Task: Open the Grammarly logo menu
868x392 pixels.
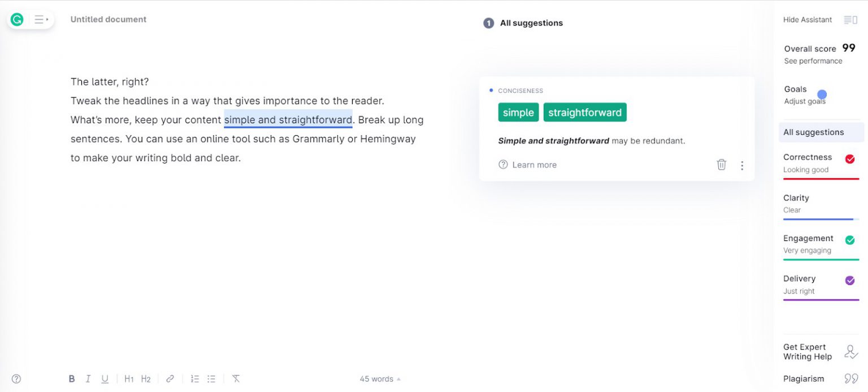Action: coord(16,19)
